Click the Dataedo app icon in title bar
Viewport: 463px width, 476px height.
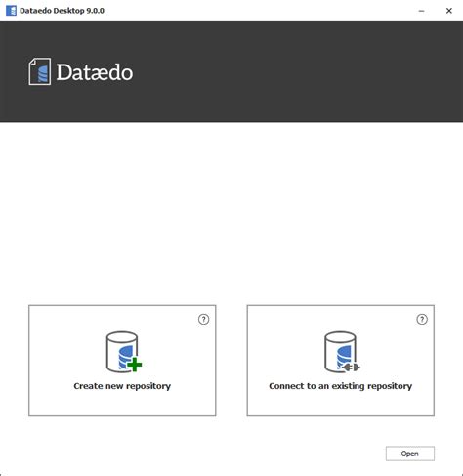pyautogui.click(x=11, y=11)
